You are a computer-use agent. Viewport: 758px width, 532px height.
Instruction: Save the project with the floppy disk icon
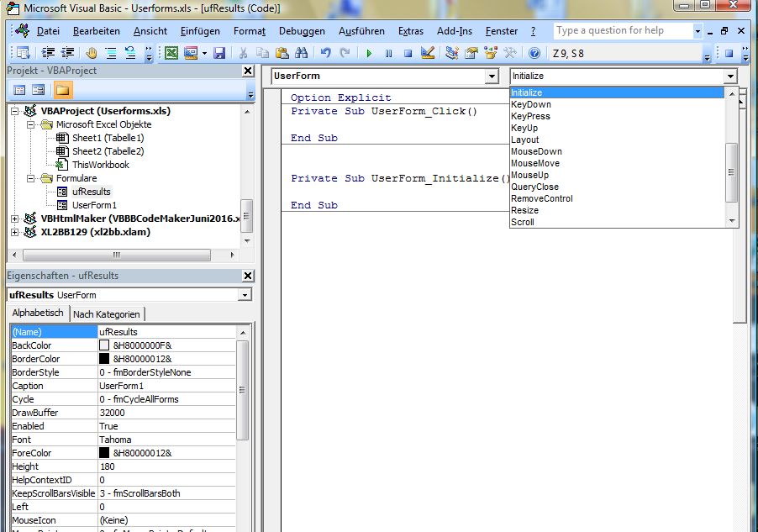point(219,53)
